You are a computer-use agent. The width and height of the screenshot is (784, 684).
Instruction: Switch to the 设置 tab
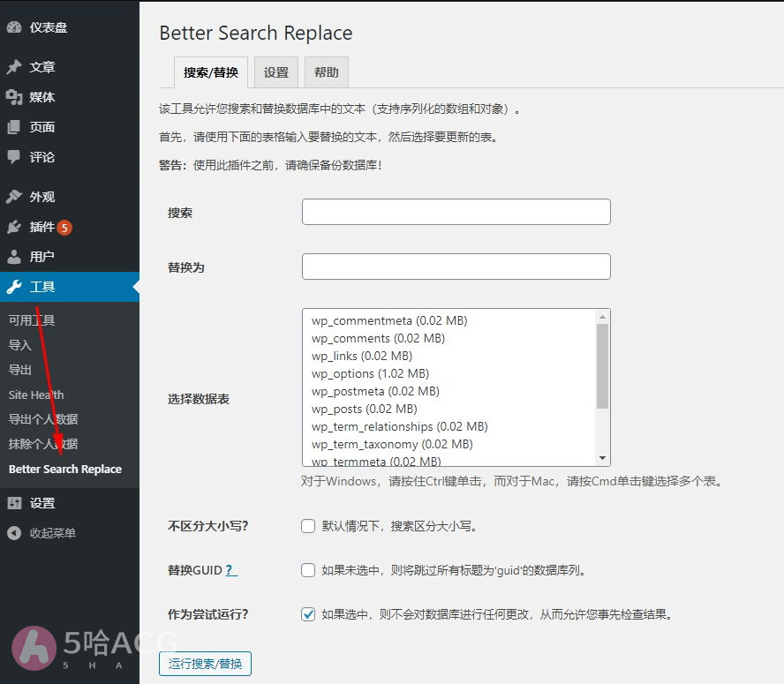pyautogui.click(x=275, y=71)
